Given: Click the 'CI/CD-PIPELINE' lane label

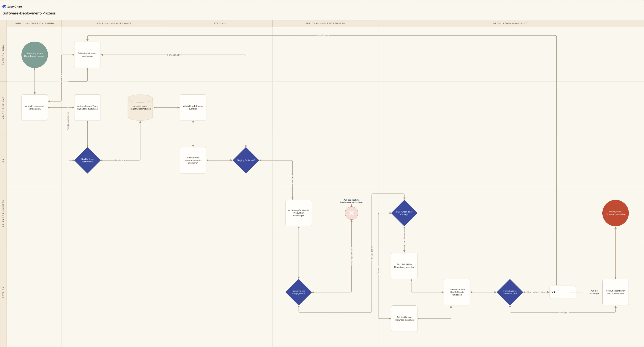Looking at the screenshot, I should coord(3,108).
